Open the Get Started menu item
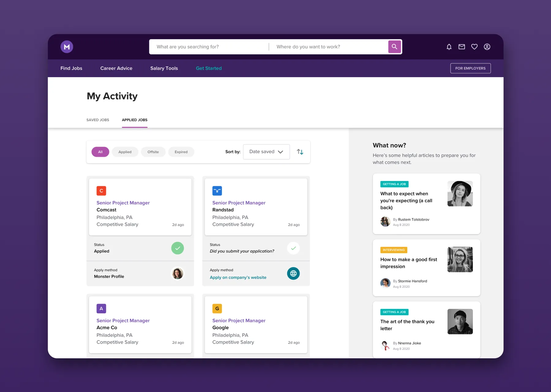 coord(209,68)
